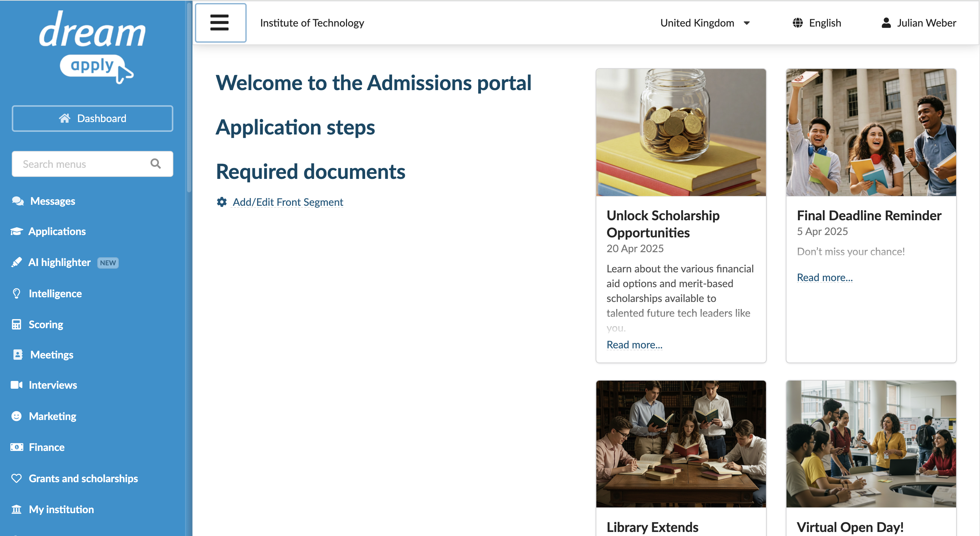This screenshot has height=536, width=980.
Task: Click the gear icon beside Add/Edit Front Segment
Action: [x=222, y=202]
